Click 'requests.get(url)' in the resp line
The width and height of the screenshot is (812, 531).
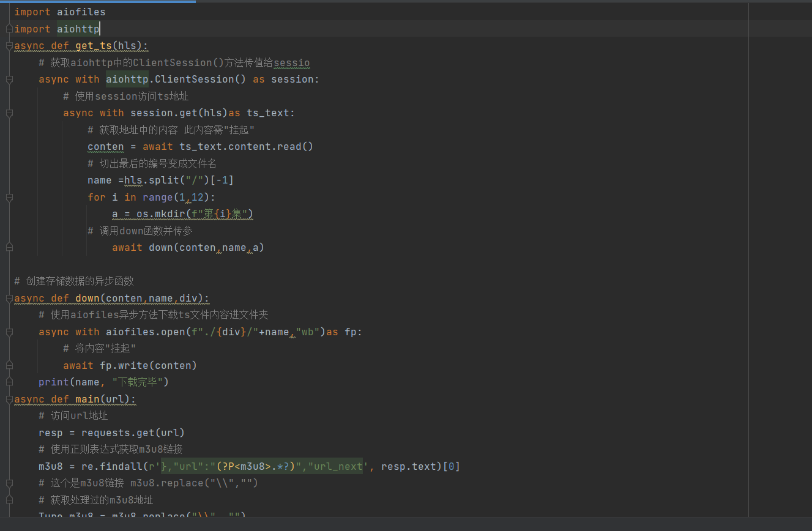click(133, 433)
